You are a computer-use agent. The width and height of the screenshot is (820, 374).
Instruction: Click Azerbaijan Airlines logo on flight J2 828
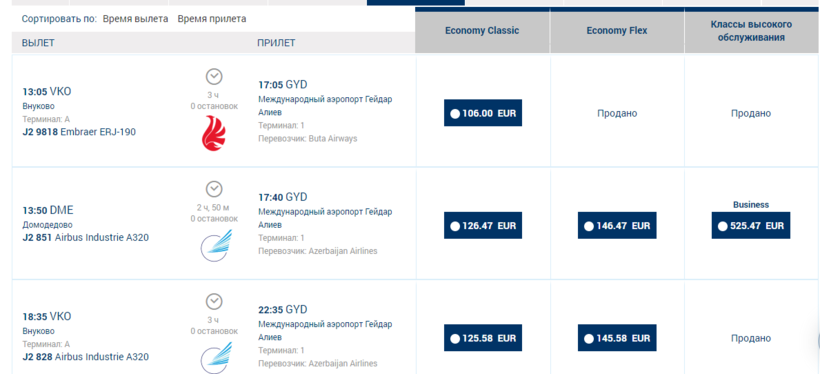tap(217, 358)
